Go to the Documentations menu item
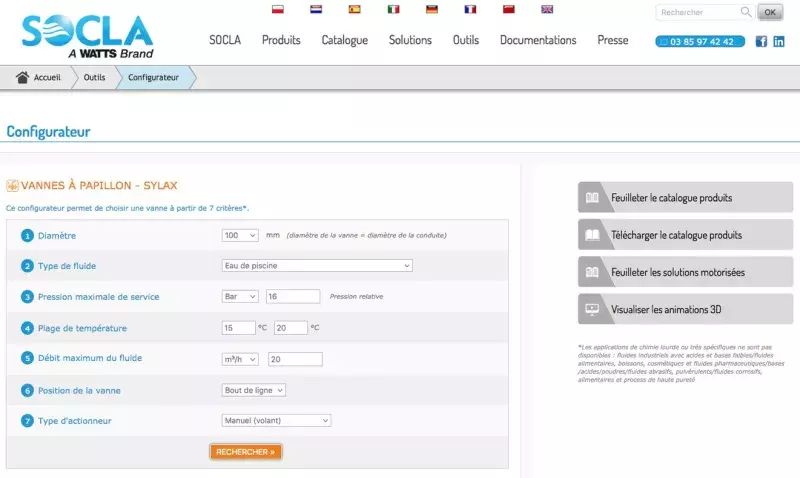 click(x=538, y=41)
